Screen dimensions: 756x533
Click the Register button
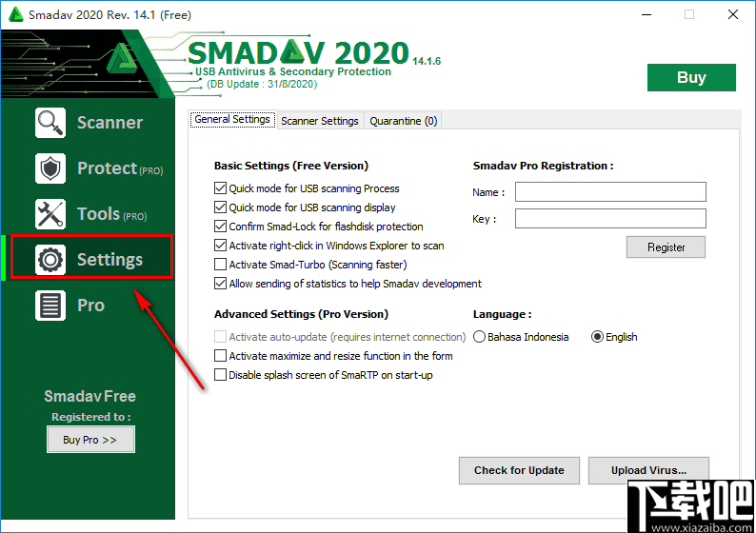click(666, 247)
